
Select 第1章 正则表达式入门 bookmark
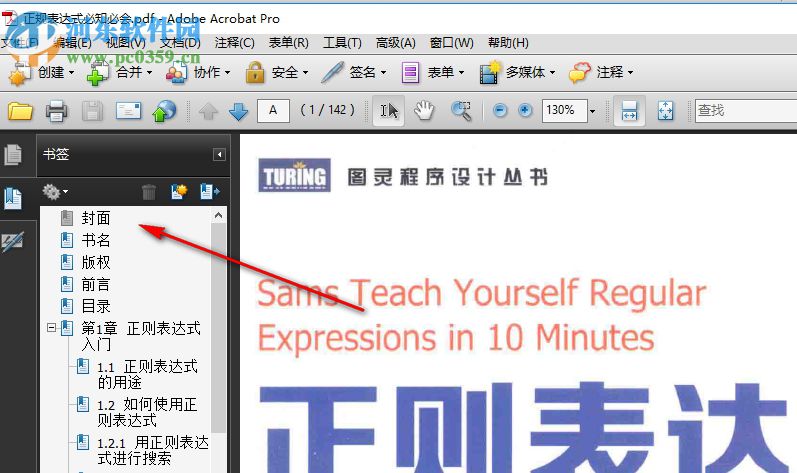pyautogui.click(x=141, y=336)
